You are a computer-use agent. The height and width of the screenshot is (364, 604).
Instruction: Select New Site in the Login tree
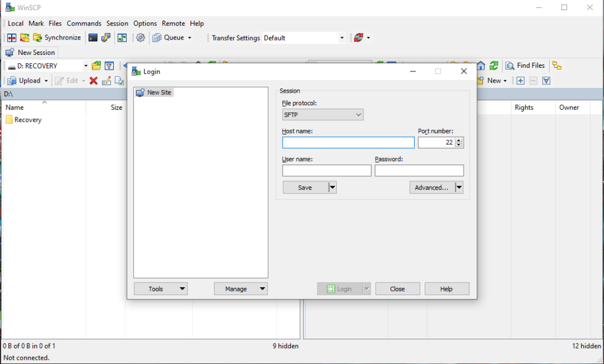[x=154, y=93]
